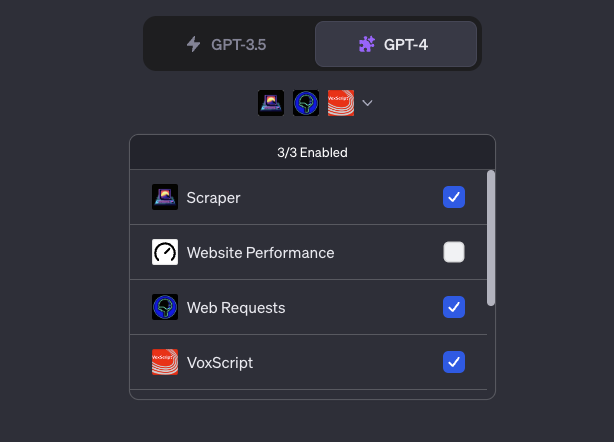614x442 pixels.
Task: Click the Web Requests plugin icon in list
Action: [x=165, y=307]
